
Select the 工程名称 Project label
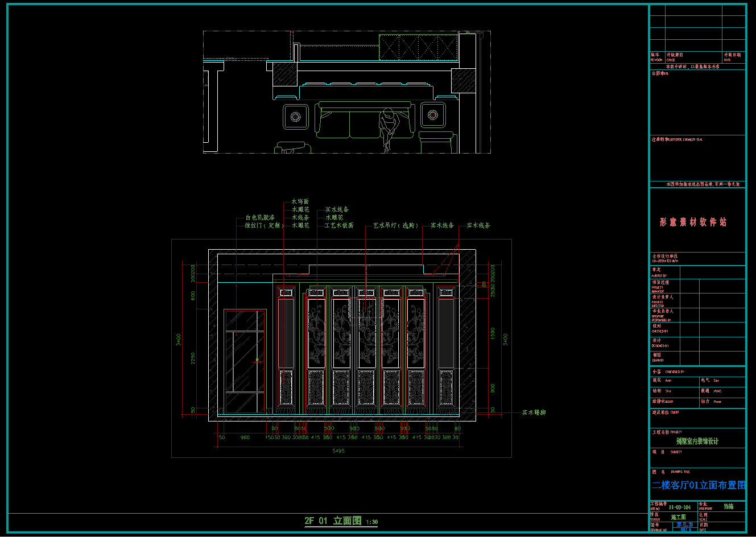click(x=660, y=432)
